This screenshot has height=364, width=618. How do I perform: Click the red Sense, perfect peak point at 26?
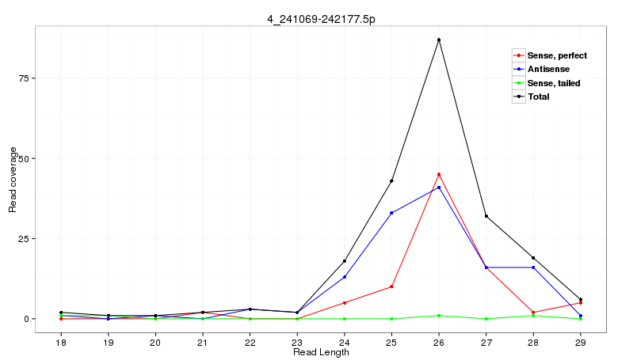[x=439, y=174]
